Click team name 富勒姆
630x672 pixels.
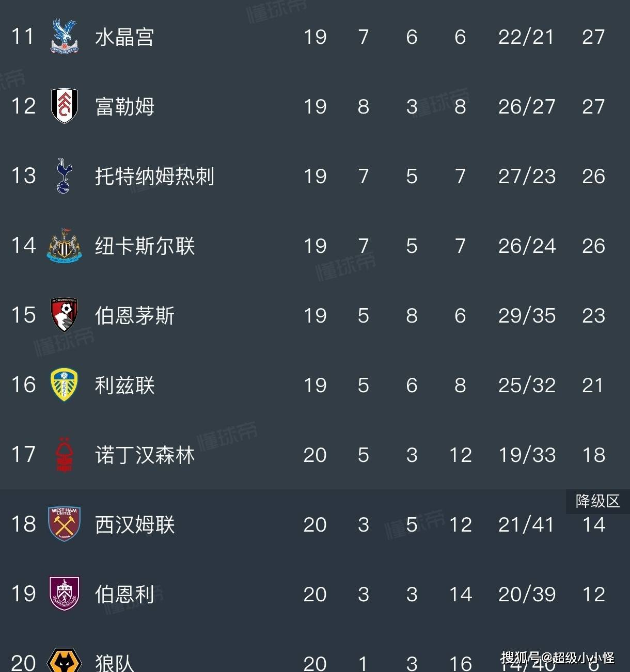pyautogui.click(x=124, y=107)
